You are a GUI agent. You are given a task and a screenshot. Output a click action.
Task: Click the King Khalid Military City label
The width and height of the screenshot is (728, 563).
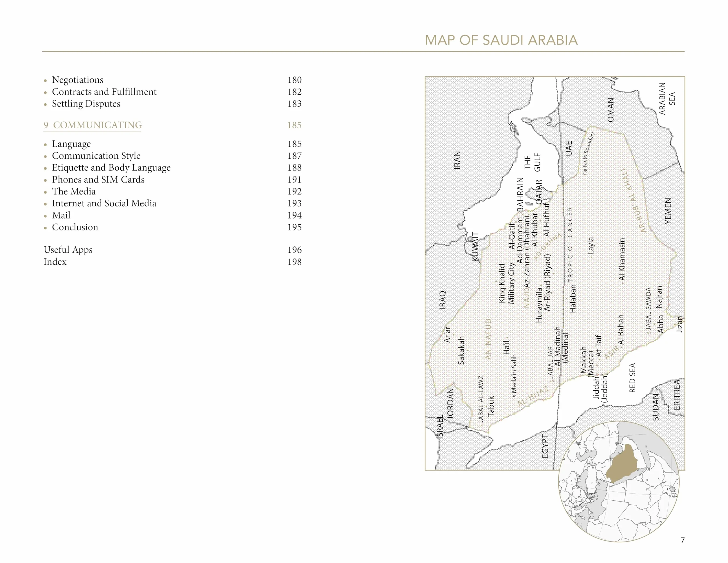[x=507, y=284]
